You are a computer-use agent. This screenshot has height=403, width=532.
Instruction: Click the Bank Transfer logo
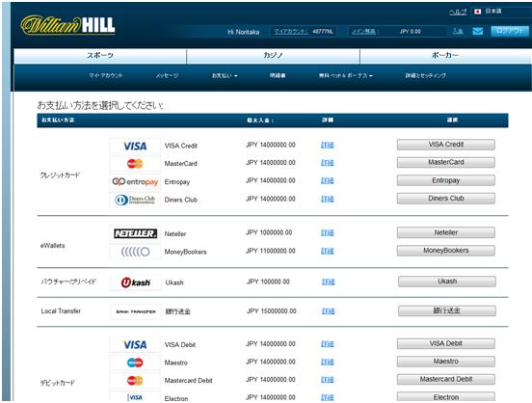(x=136, y=311)
